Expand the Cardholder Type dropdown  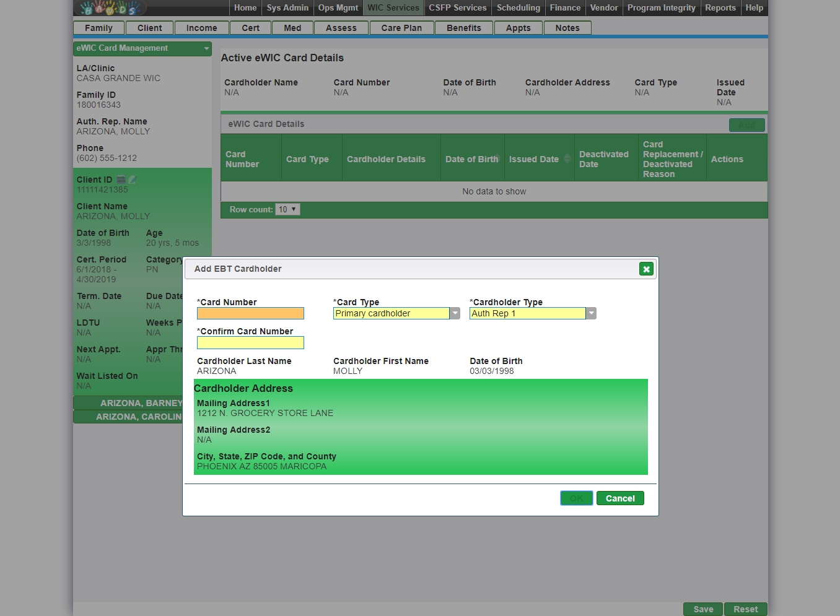coord(592,313)
